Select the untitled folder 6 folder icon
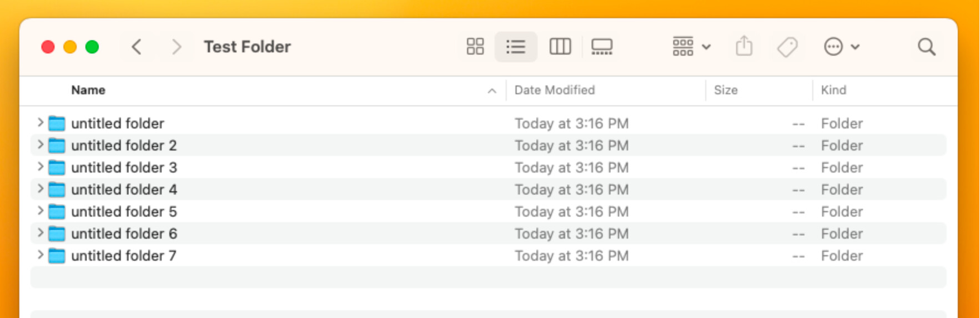Image resolution: width=980 pixels, height=318 pixels. 57,234
